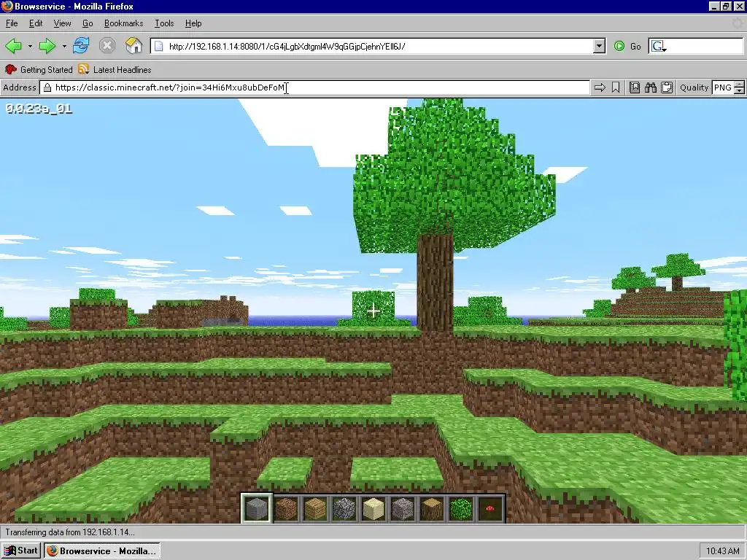Open the Forward history dropdown arrow
747x560 pixels.
64,46
